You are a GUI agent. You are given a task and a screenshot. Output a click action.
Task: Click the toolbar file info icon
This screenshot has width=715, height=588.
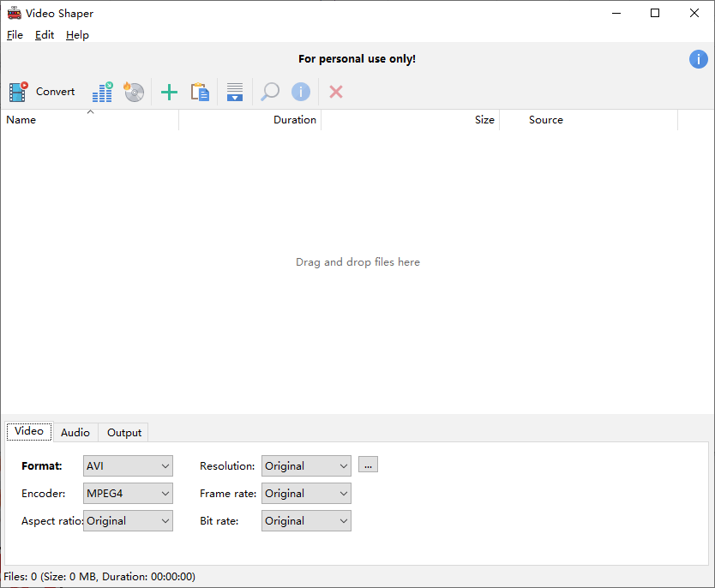(301, 92)
